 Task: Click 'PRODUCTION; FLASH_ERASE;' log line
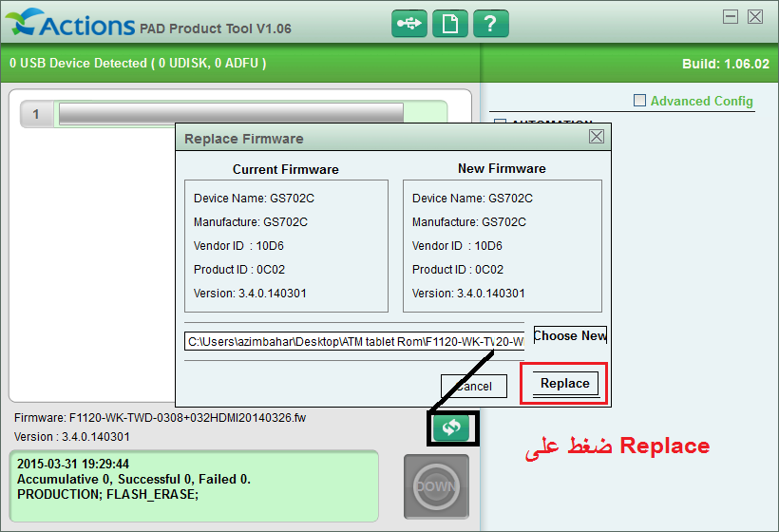click(107, 495)
